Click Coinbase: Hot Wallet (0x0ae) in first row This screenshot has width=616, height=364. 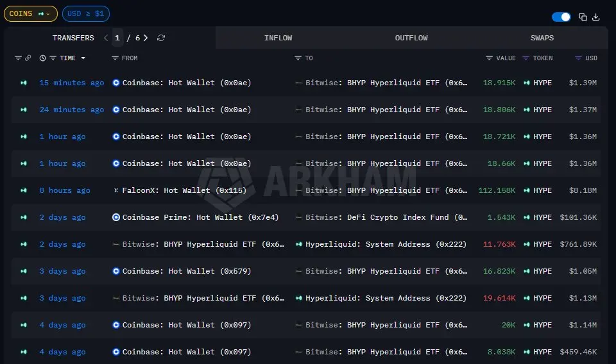pyautogui.click(x=187, y=83)
